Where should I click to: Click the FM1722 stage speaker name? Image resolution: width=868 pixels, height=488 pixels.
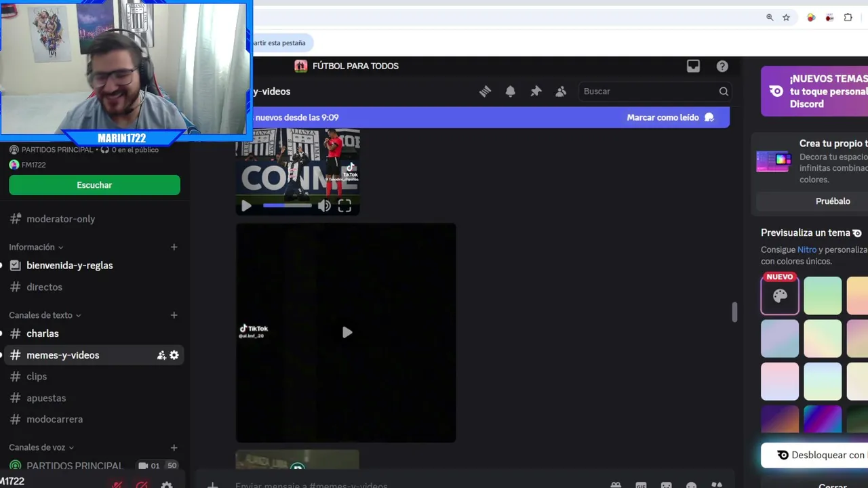pyautogui.click(x=33, y=165)
